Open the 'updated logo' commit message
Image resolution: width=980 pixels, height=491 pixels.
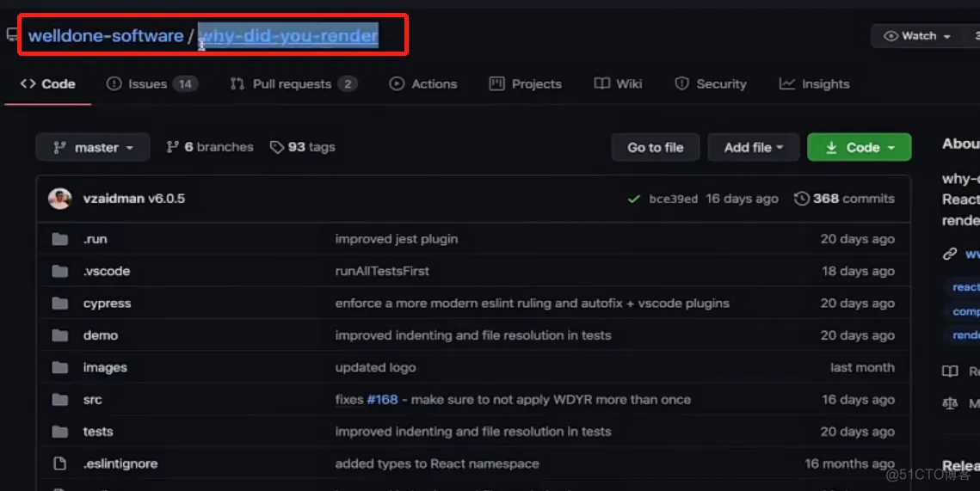tap(375, 367)
